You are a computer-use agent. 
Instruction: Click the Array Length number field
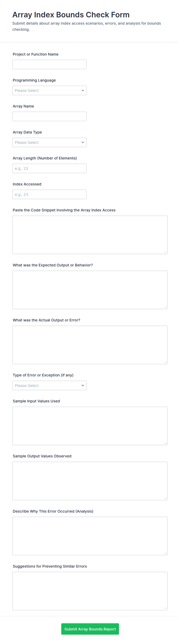[x=49, y=168]
